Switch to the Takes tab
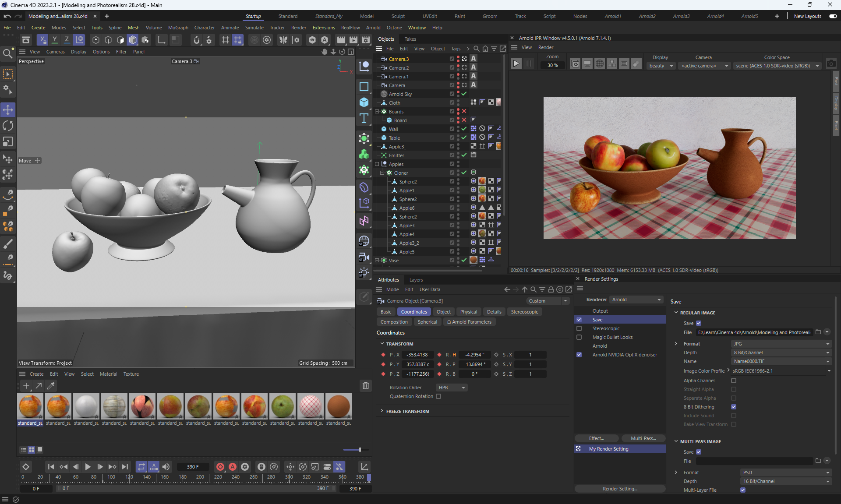Image resolution: width=841 pixels, height=504 pixels. click(410, 39)
